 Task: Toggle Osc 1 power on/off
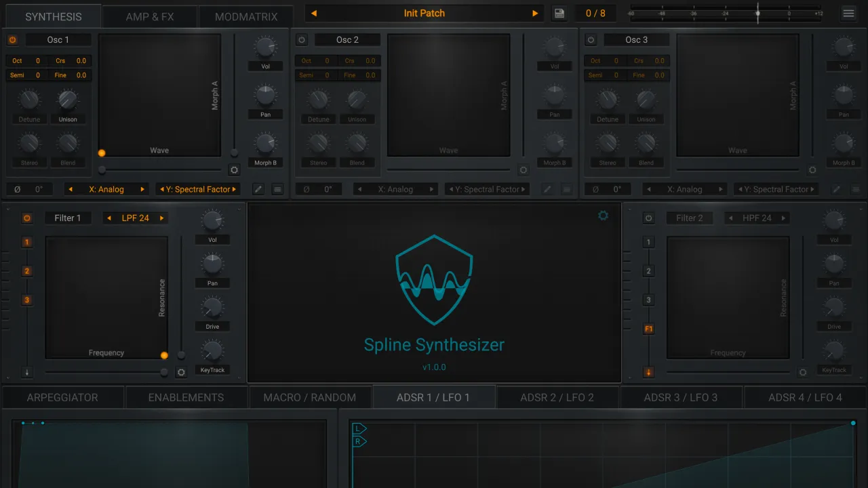coord(12,40)
